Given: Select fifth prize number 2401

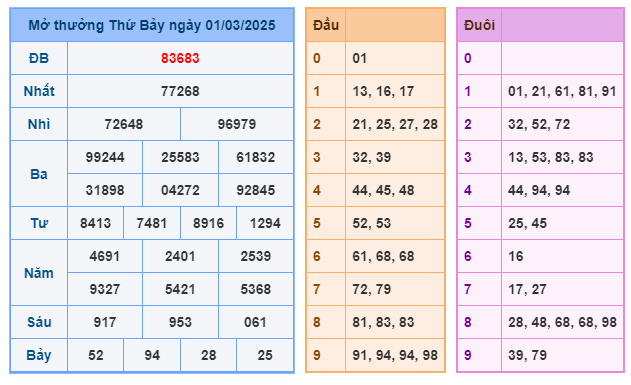Looking at the screenshot, I should pos(180,256).
